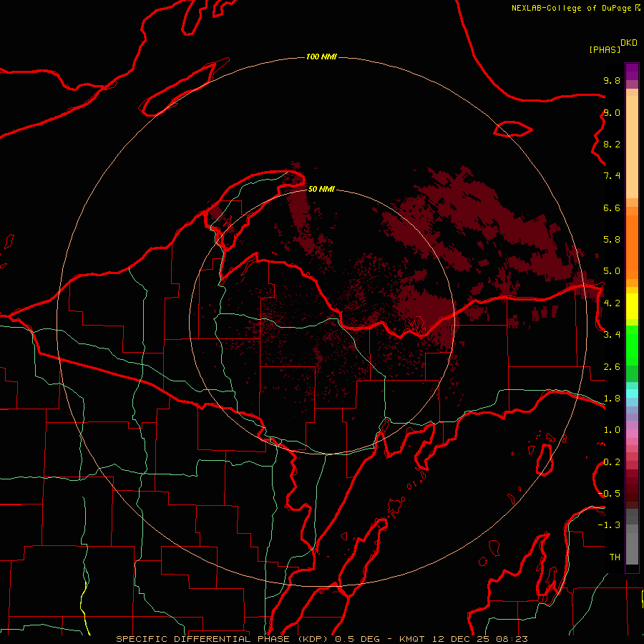The width and height of the screenshot is (644, 644).
Task: Click the 0.5 DEG elevation text in the caption
Action: [357, 639]
